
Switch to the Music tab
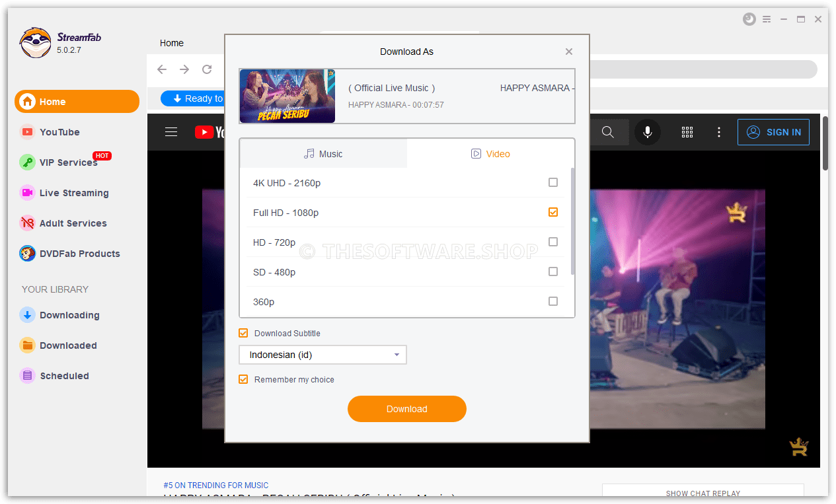click(x=323, y=154)
